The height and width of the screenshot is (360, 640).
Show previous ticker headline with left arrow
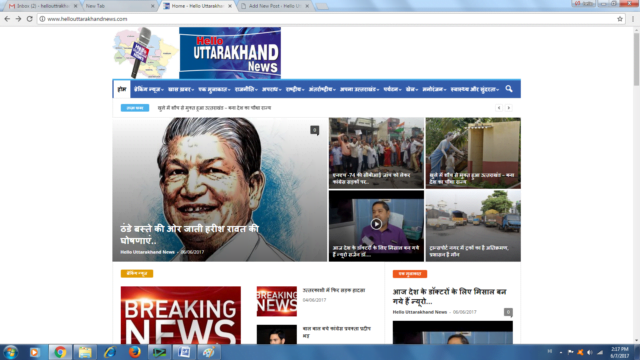[499, 108]
